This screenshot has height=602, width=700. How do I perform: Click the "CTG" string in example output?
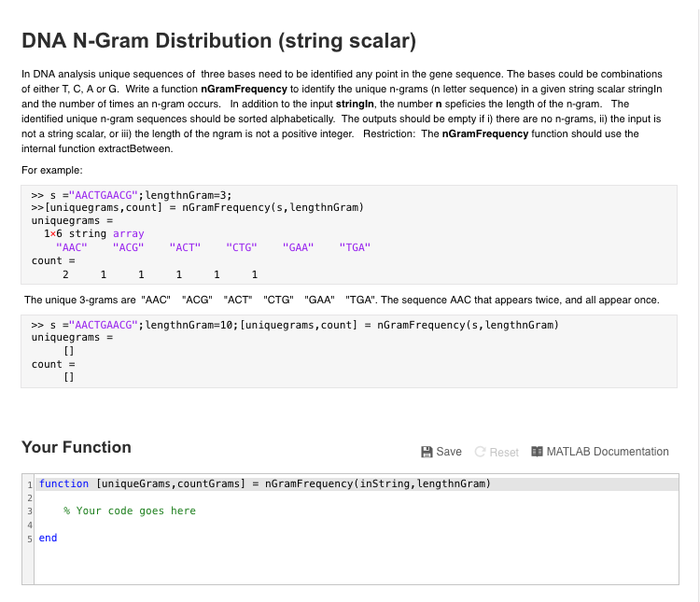(x=242, y=247)
